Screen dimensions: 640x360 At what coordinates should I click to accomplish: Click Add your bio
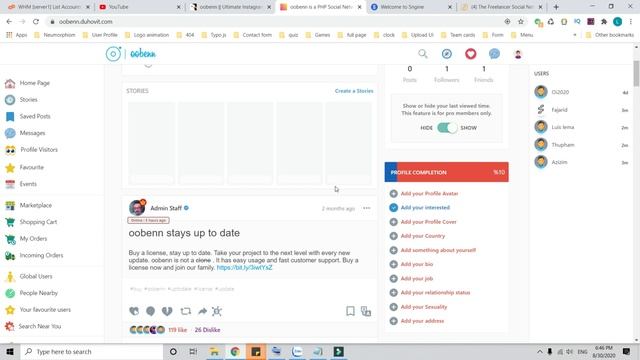(x=417, y=264)
